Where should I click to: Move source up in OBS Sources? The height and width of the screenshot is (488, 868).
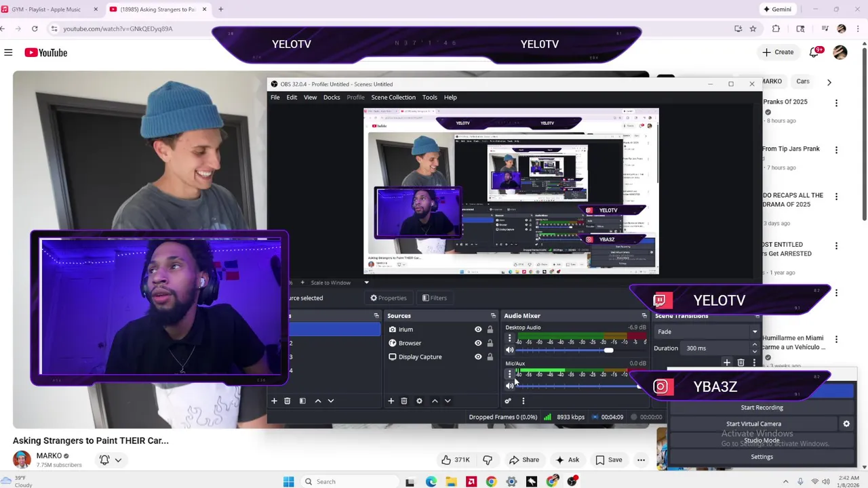(435, 401)
